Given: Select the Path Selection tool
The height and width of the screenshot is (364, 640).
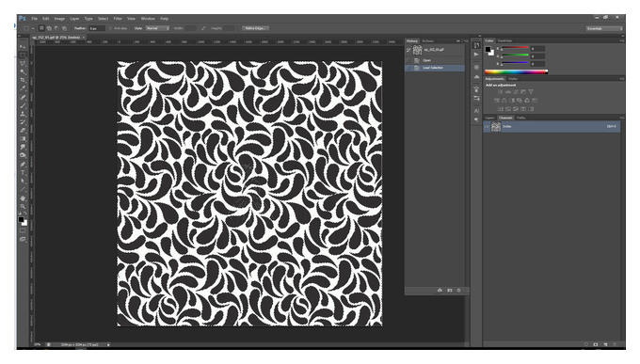Looking at the screenshot, I should pos(23,182).
